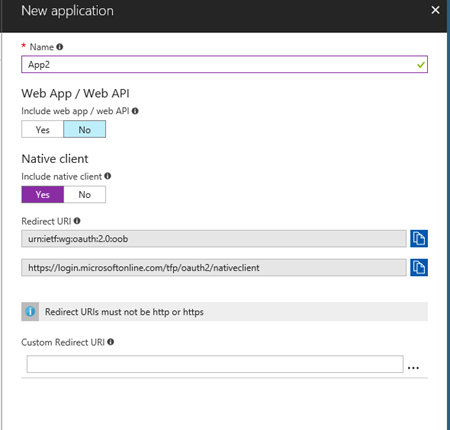Click the blue info icon in the redirect URIs notice

30,312
